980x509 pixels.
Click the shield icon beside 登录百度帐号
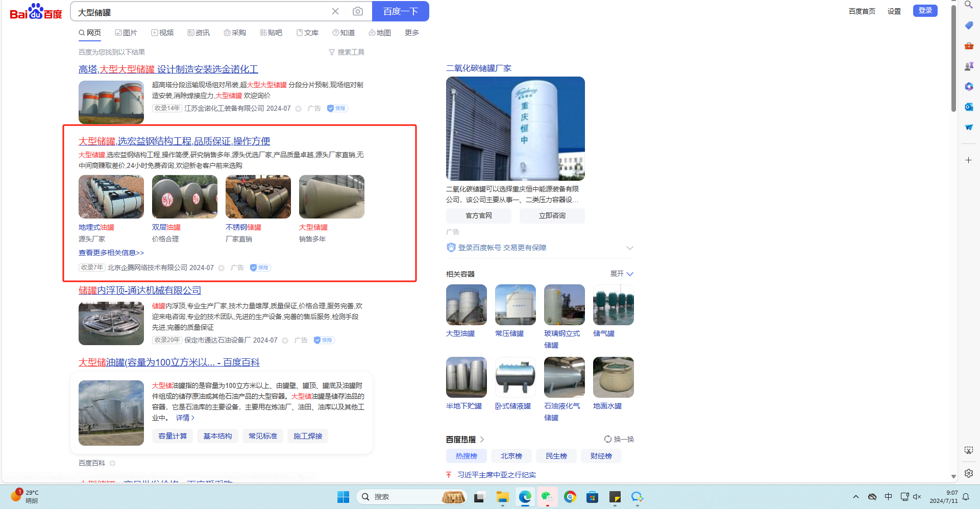pos(451,248)
